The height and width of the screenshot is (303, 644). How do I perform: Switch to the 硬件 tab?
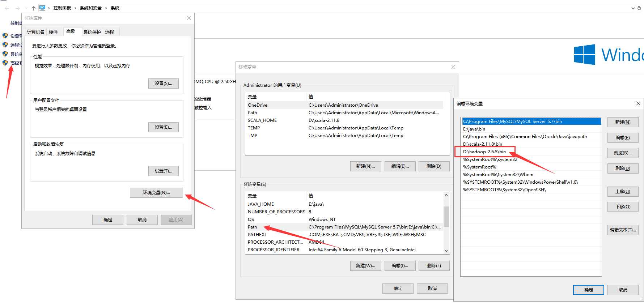(x=53, y=32)
